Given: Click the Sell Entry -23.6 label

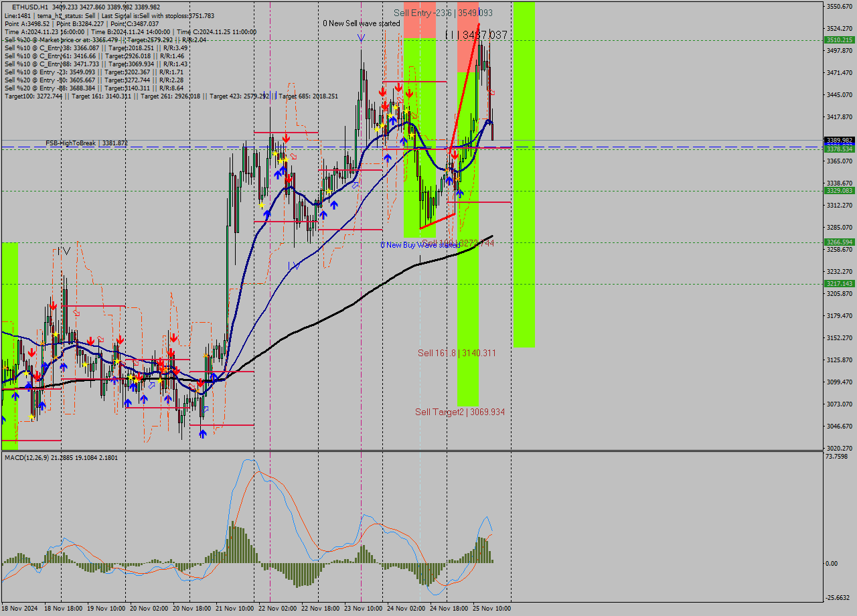Looking at the screenshot, I should coord(443,13).
